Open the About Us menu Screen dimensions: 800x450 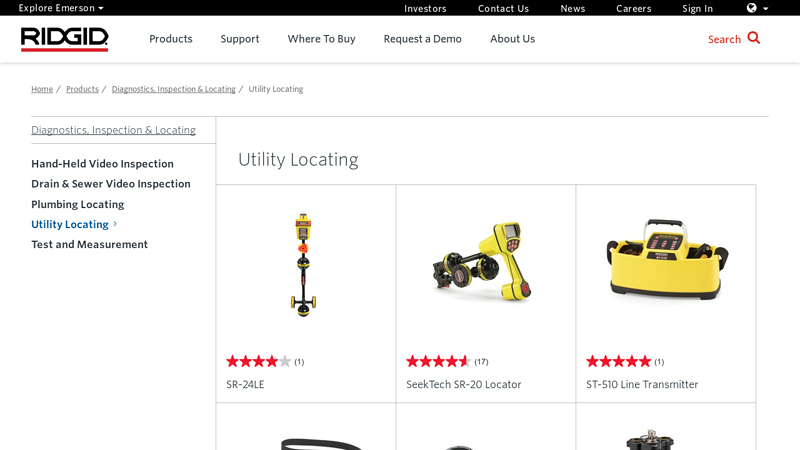[x=512, y=39]
